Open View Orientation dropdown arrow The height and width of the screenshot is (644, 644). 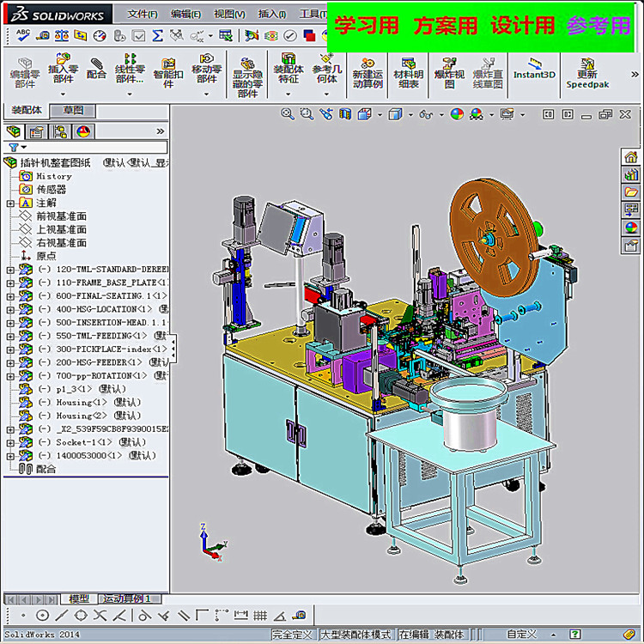380,114
